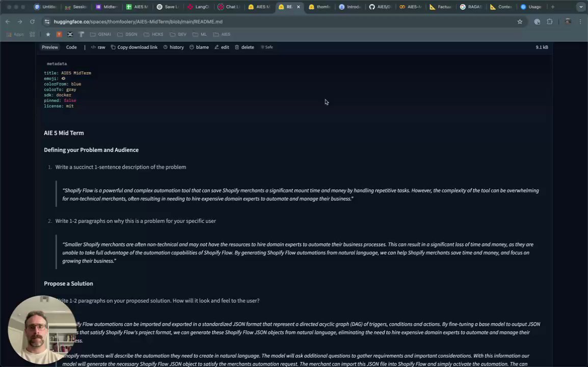588x367 pixels.
Task: Switch to the Code view
Action: pos(71,47)
